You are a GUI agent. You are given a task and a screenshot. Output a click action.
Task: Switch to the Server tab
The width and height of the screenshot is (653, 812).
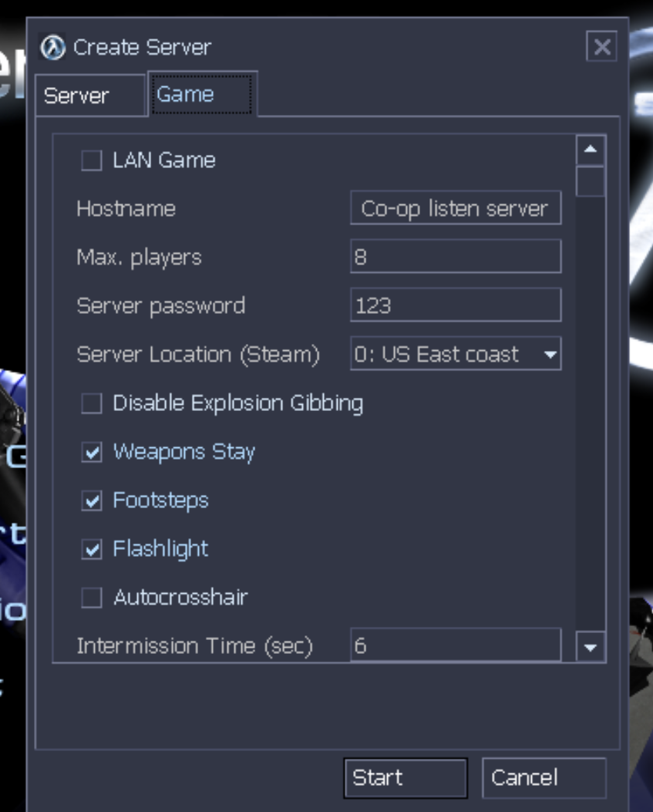tap(91, 96)
